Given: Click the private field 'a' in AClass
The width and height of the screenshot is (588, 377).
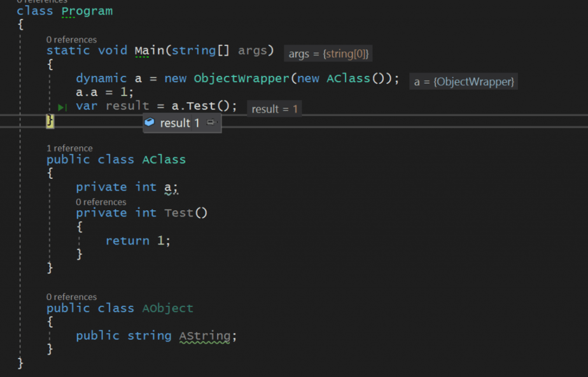Looking at the screenshot, I should click(168, 187).
